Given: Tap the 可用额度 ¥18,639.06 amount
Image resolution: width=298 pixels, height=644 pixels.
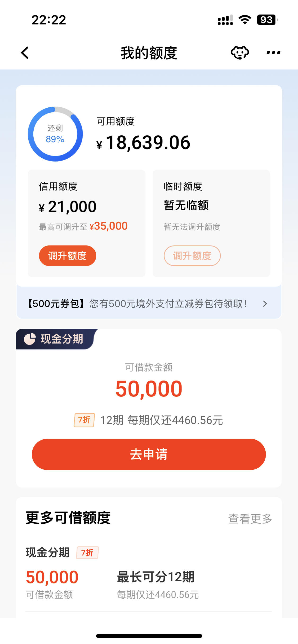Looking at the screenshot, I should click(x=143, y=143).
